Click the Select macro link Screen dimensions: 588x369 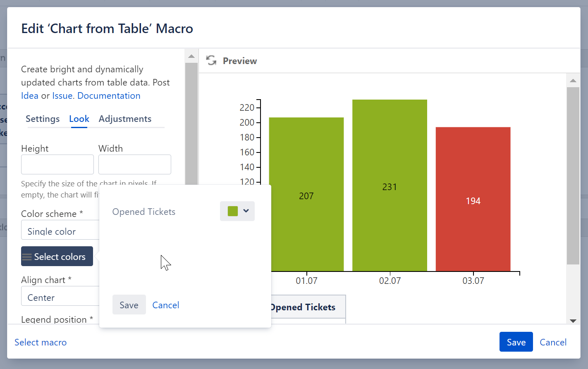pyautogui.click(x=41, y=342)
